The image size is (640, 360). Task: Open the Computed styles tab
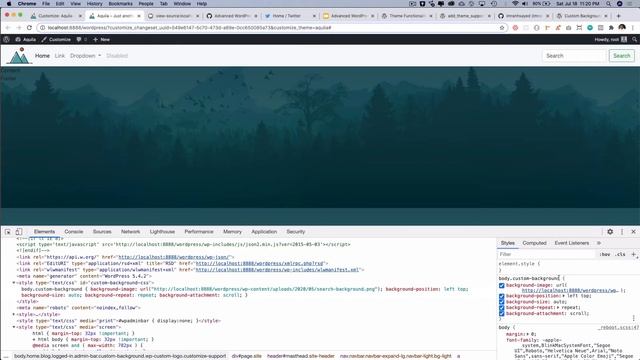(534, 243)
